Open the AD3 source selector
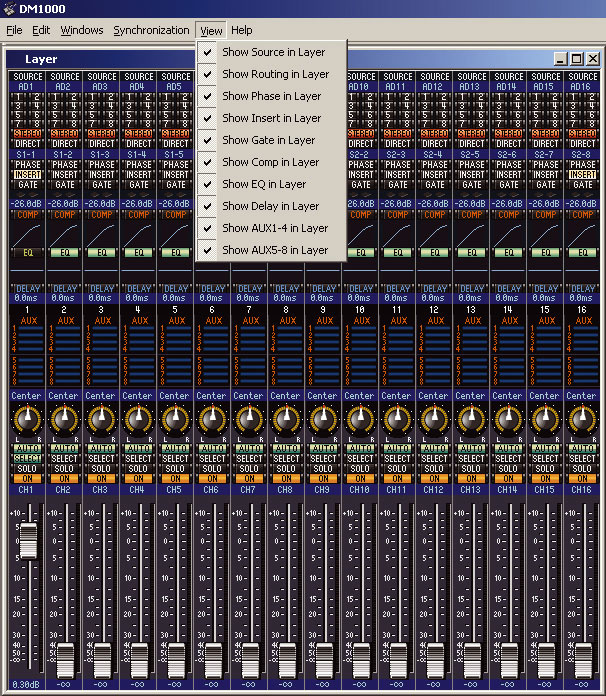Screen dimensions: 606x696 101,87
